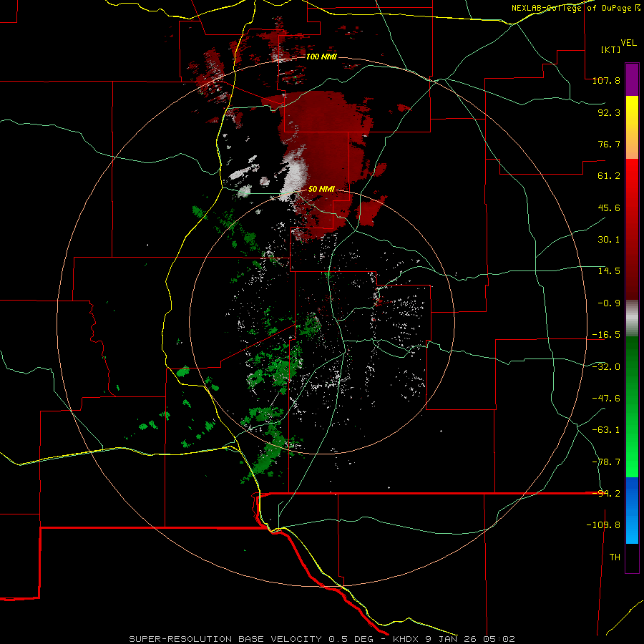Click the [KT] units label

click(610, 49)
